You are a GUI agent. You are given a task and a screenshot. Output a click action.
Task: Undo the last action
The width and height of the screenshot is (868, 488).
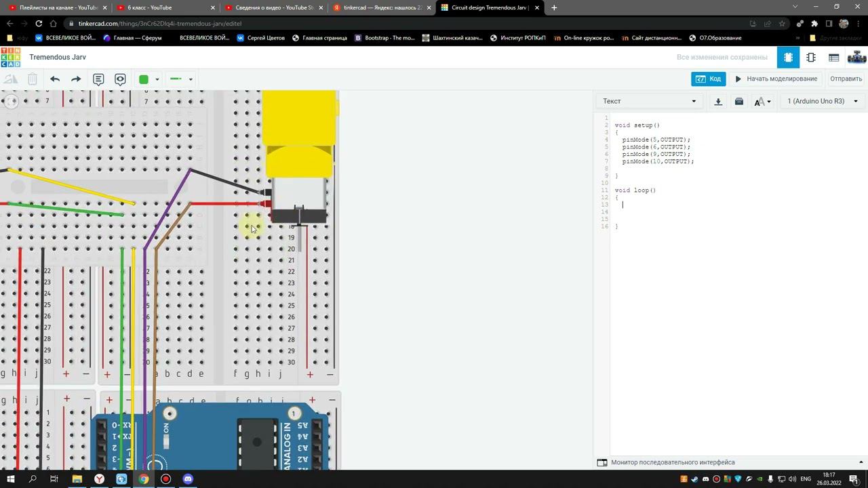tap(55, 79)
